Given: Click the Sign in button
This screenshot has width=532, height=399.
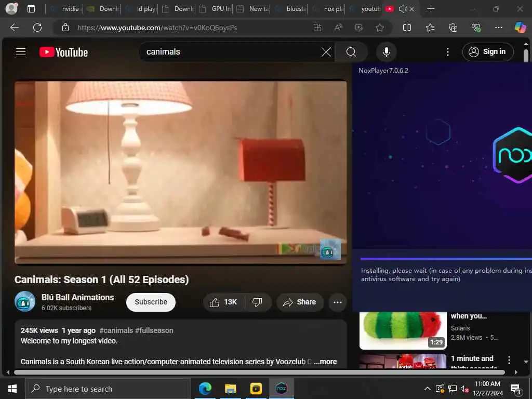Looking at the screenshot, I should [487, 52].
